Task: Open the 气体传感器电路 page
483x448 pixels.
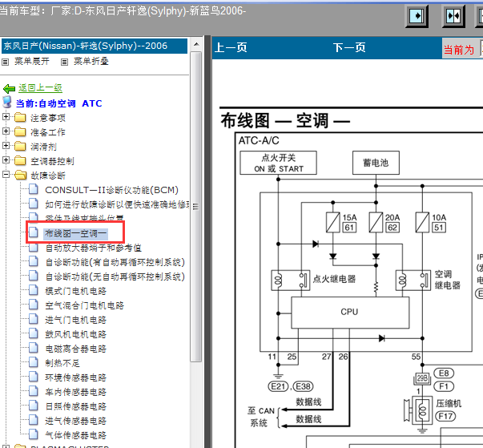Action: (x=76, y=435)
